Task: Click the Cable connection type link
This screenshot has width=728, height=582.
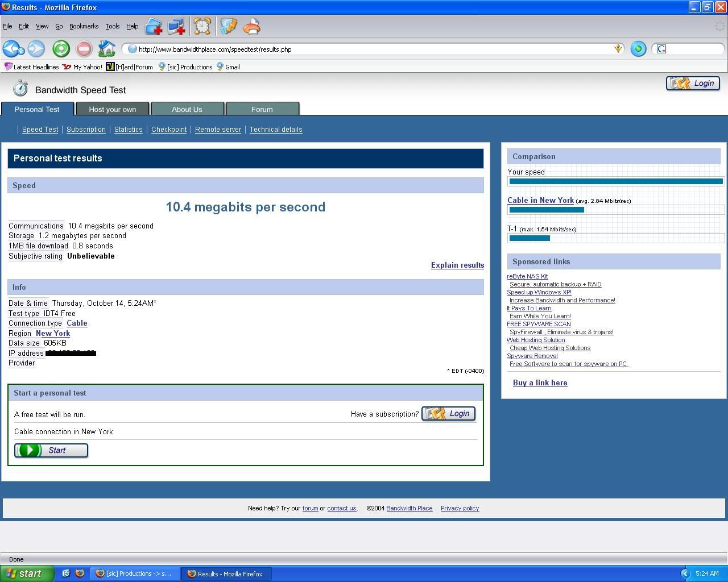Action: click(x=77, y=323)
